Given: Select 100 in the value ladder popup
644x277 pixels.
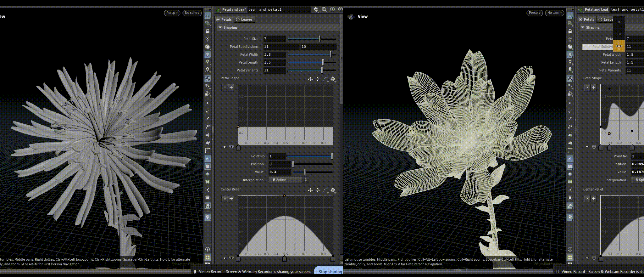Looking at the screenshot, I should point(619,22).
